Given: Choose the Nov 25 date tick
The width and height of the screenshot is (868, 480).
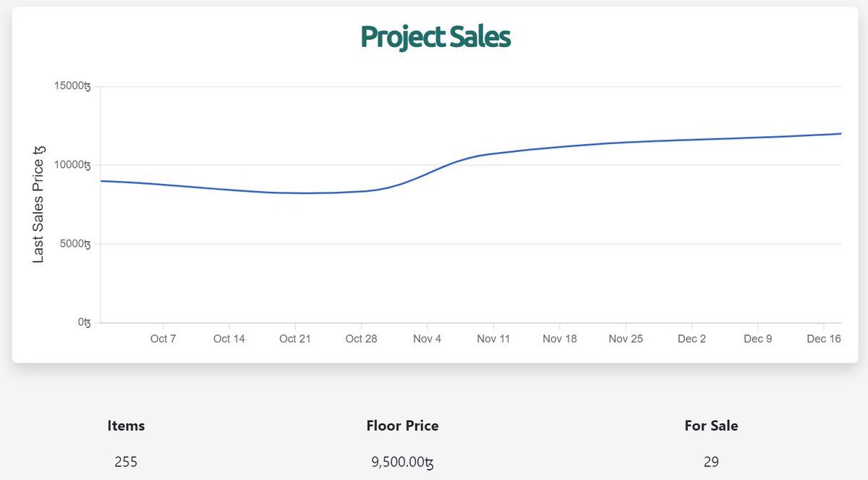Looking at the screenshot, I should pos(626,339).
